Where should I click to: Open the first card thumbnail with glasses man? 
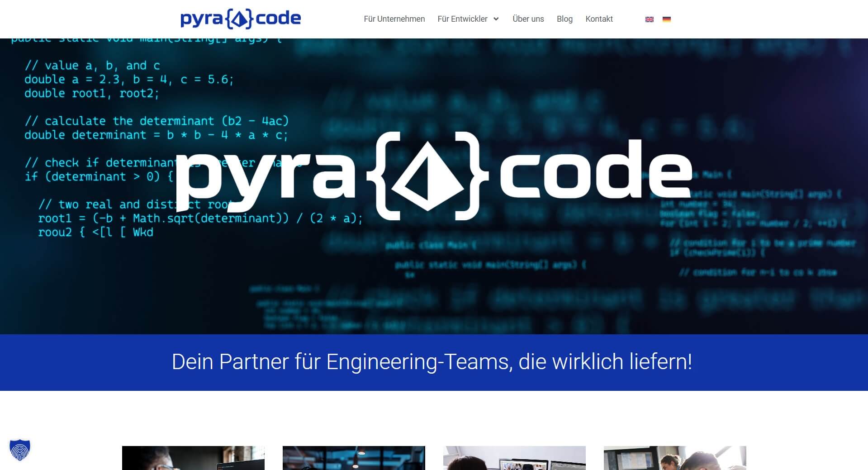193,458
